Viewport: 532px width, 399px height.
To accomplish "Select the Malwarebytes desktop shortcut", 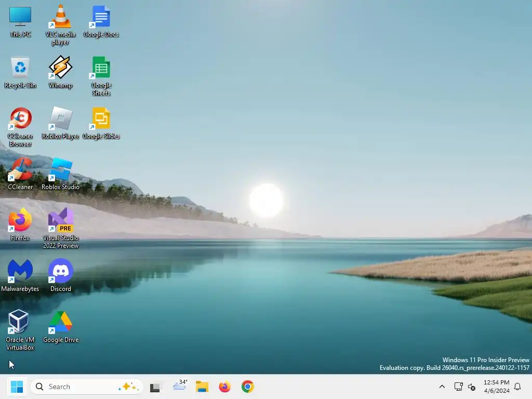I will click(20, 275).
